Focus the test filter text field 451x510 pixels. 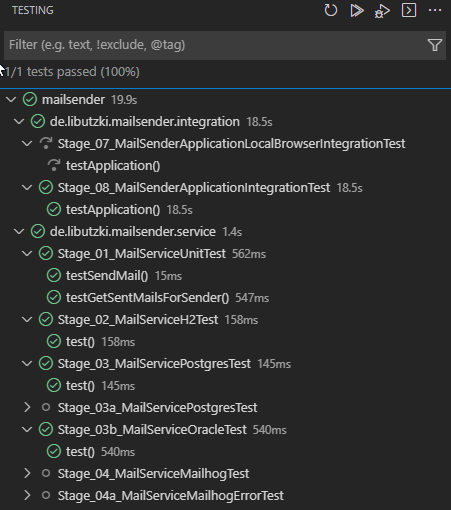pyautogui.click(x=217, y=45)
